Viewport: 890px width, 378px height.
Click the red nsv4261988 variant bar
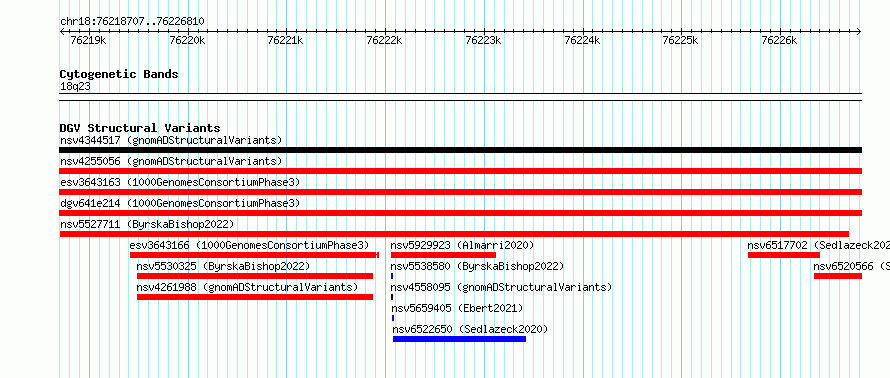coord(255,297)
